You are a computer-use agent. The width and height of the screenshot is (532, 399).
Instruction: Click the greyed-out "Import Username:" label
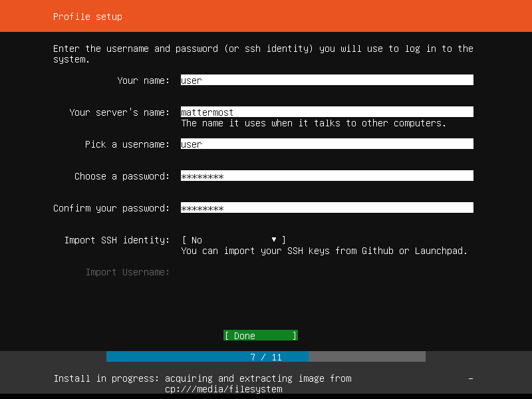click(127, 272)
